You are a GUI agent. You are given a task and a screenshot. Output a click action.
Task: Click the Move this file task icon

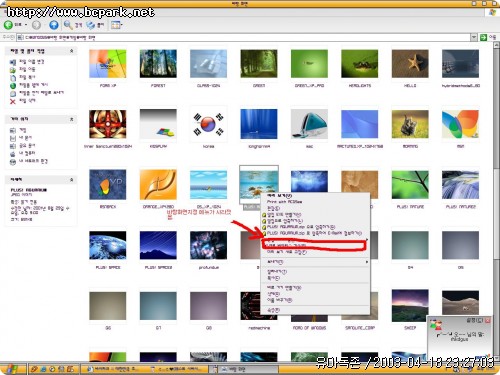[13, 70]
